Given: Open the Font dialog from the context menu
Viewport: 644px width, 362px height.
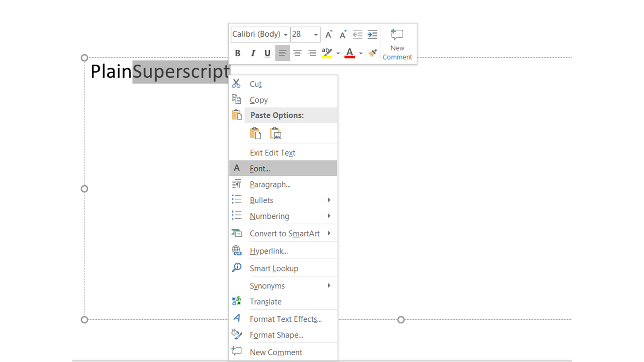Looking at the screenshot, I should pyautogui.click(x=259, y=168).
